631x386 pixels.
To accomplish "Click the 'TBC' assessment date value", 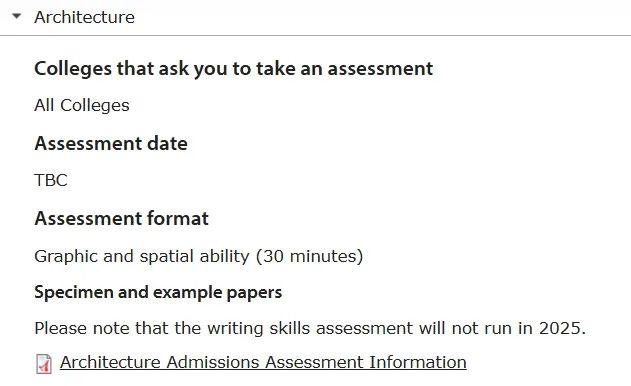I will (51, 180).
